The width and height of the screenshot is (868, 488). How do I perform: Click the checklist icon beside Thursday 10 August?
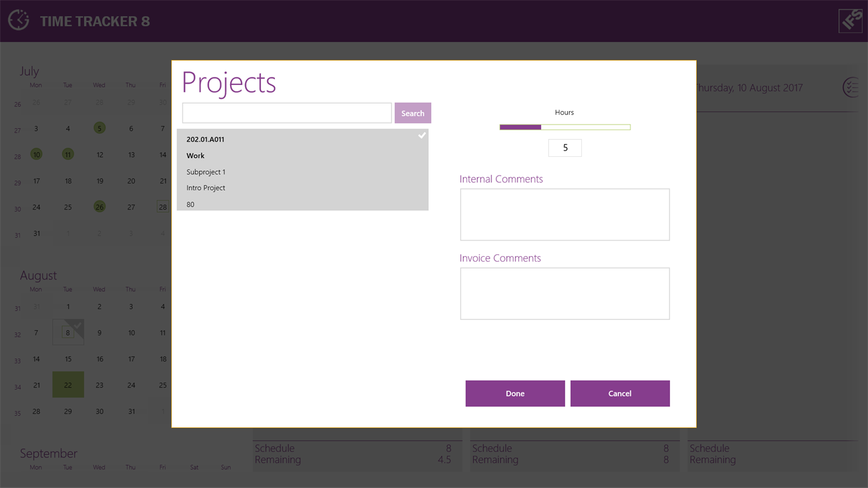851,87
